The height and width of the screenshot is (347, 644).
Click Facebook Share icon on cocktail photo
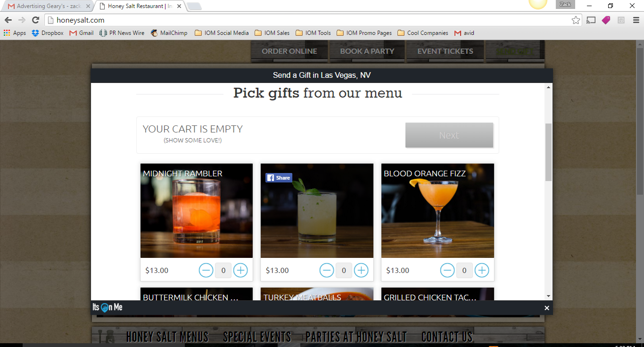(279, 178)
